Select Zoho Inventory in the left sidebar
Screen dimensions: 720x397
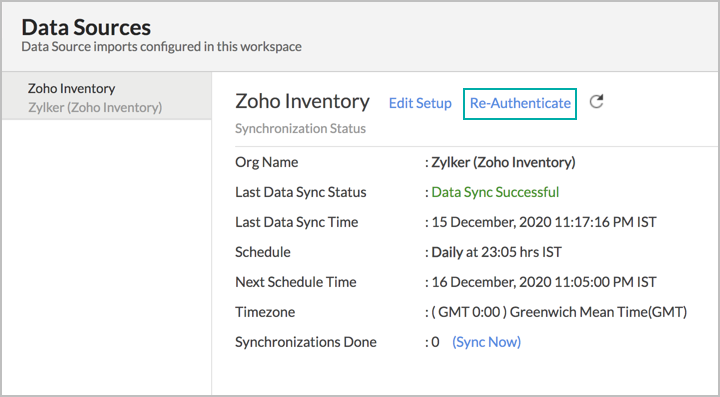click(x=72, y=88)
